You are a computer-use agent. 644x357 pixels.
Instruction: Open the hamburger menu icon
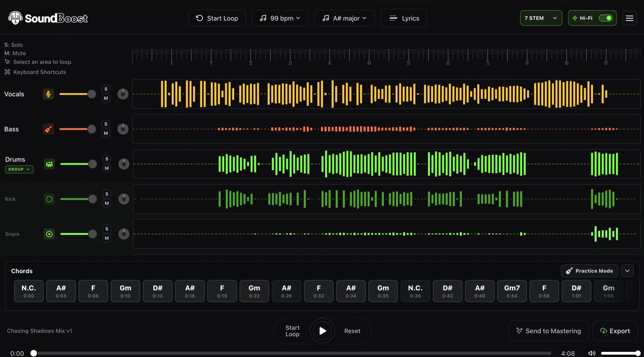pos(630,18)
